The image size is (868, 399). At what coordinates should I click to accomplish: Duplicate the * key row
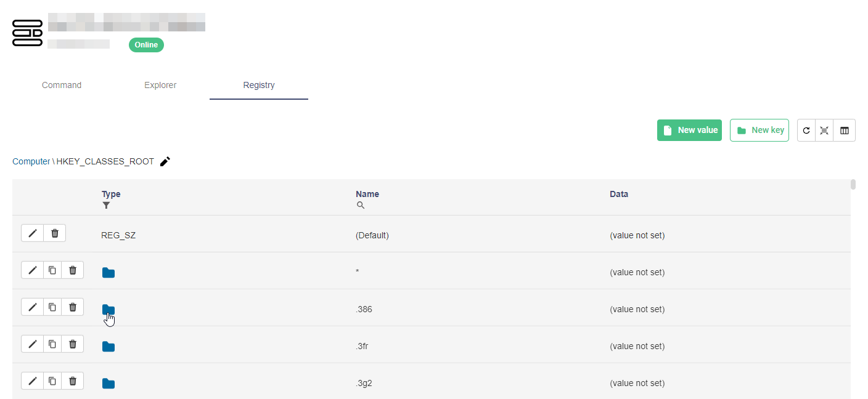[52, 270]
